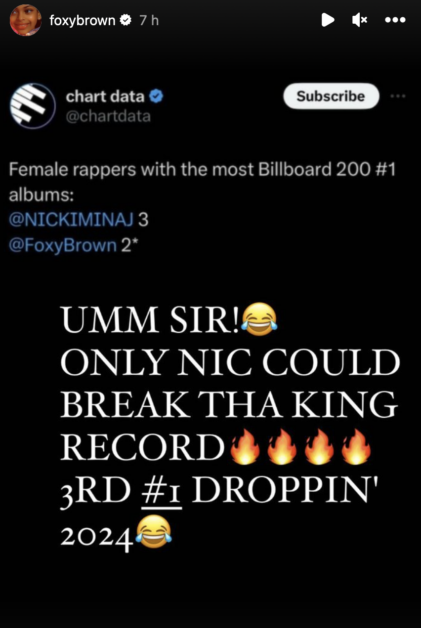Unmute the story audio
The image size is (421, 628).
coord(359,20)
